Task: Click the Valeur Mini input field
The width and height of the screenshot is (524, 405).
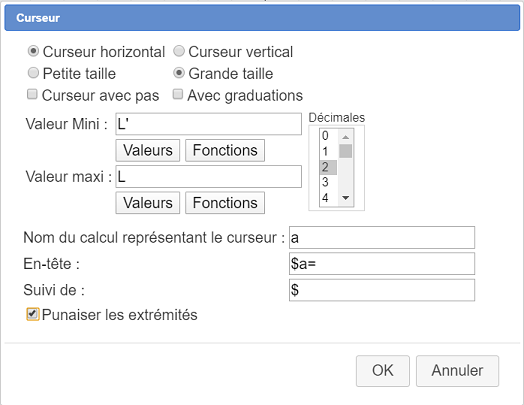Action: pos(209,124)
